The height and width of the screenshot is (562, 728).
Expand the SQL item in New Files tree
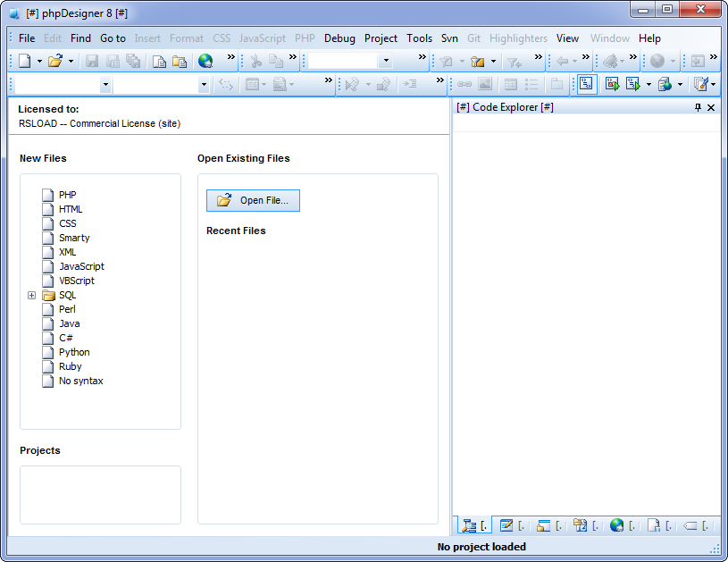pos(32,295)
